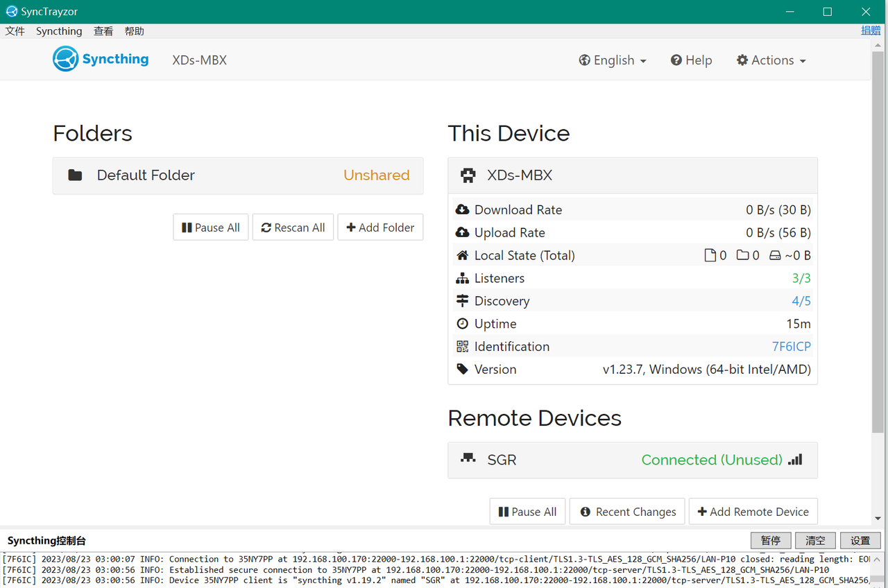Screen dimensions: 888x588
Task: Click the Local State home icon
Action: point(462,255)
